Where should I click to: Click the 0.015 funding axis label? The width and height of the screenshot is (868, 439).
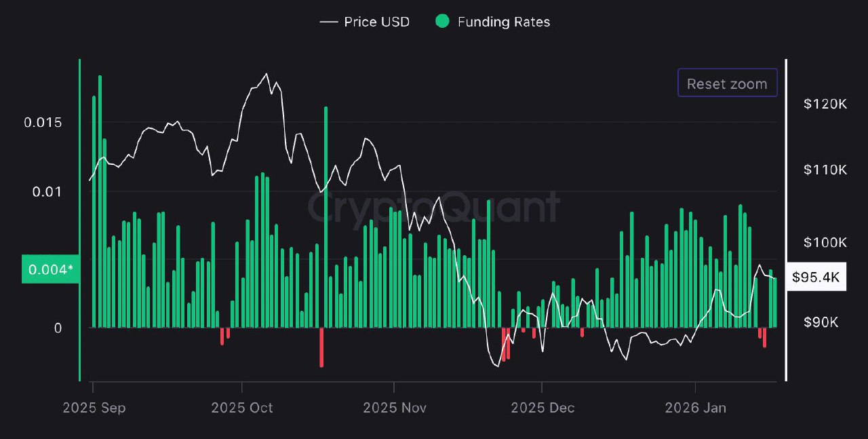click(43, 123)
